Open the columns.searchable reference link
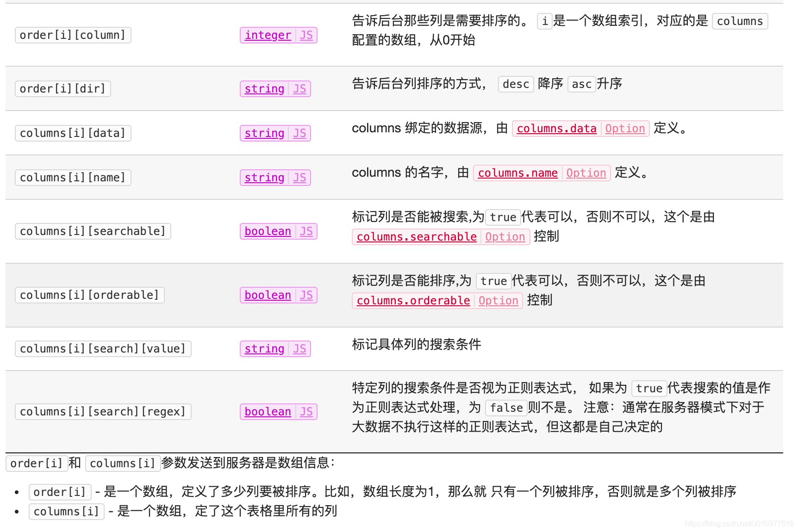Screen dimensions: 798x532 click(x=415, y=236)
